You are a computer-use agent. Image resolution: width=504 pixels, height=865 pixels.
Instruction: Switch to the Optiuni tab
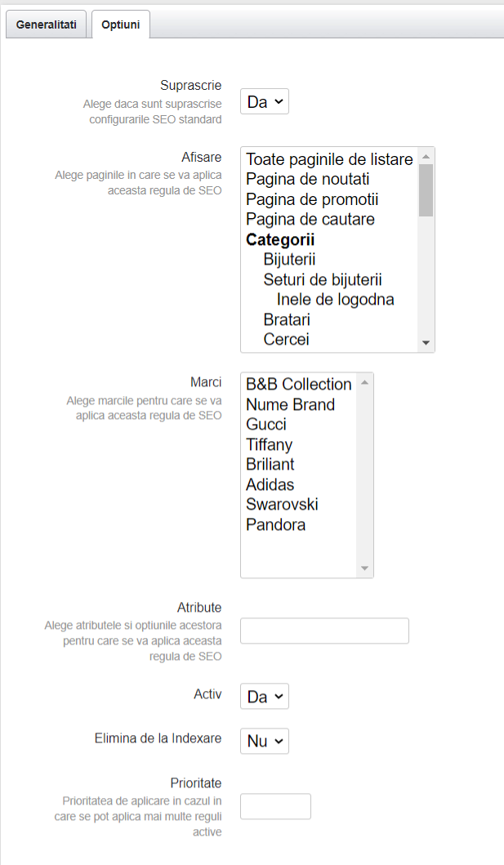coord(120,25)
